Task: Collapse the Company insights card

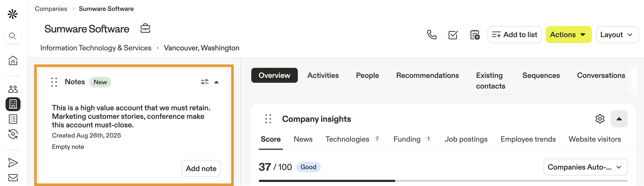Action: [x=619, y=119]
